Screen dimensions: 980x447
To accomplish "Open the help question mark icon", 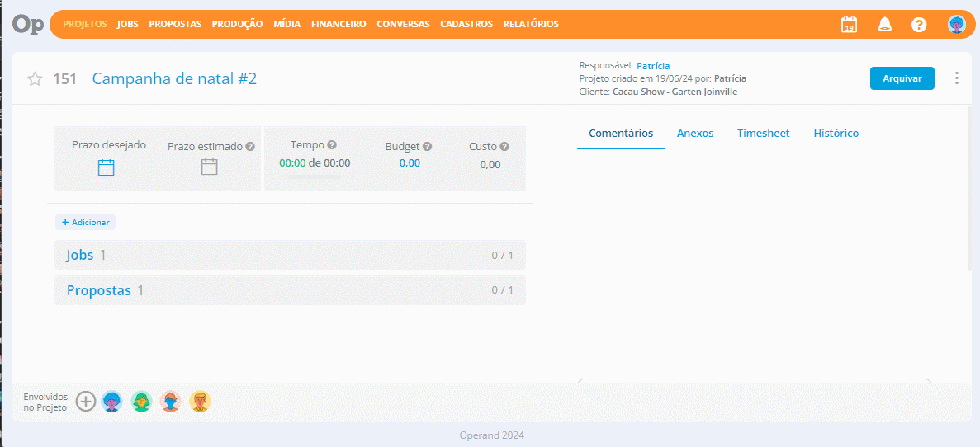I will [919, 25].
